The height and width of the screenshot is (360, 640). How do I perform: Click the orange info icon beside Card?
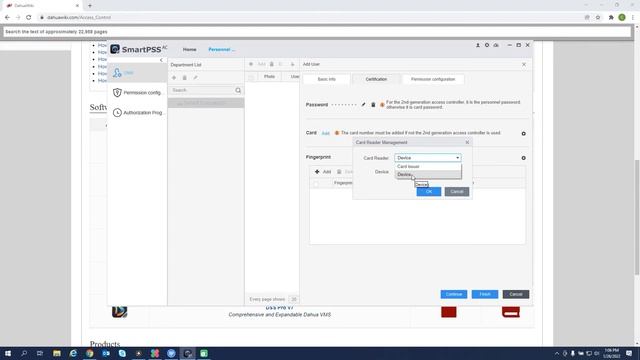coord(337,133)
